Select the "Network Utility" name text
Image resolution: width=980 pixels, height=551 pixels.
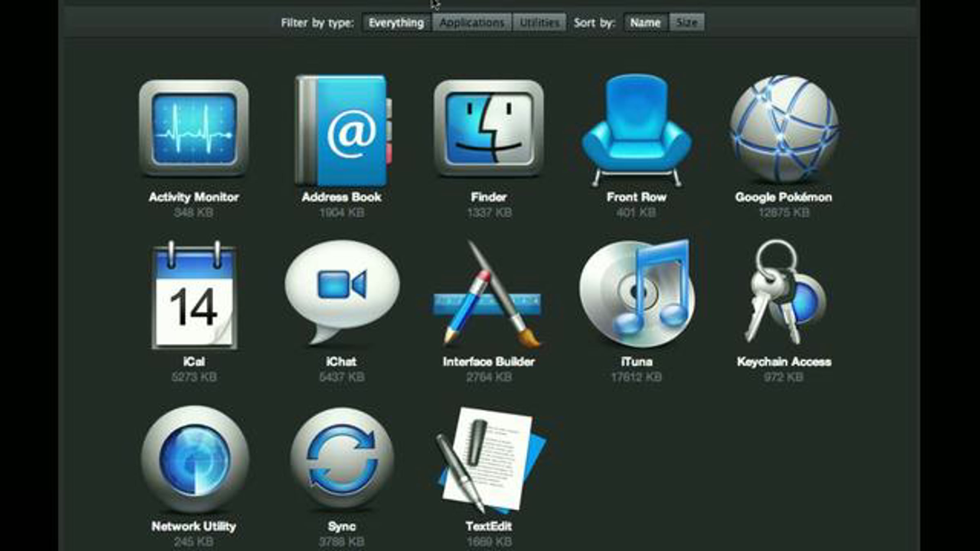pyautogui.click(x=194, y=527)
